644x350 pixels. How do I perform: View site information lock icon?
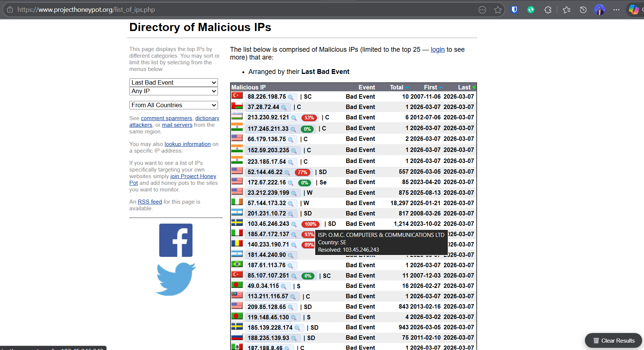point(10,10)
